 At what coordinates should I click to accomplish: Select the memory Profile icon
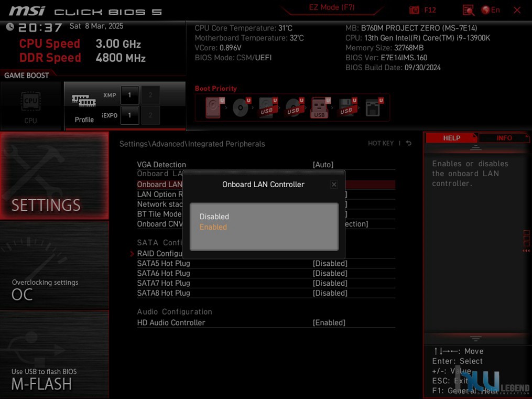[x=84, y=101]
